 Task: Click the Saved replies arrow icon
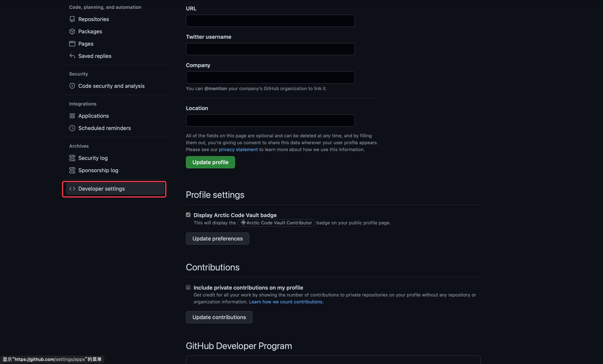tap(72, 56)
